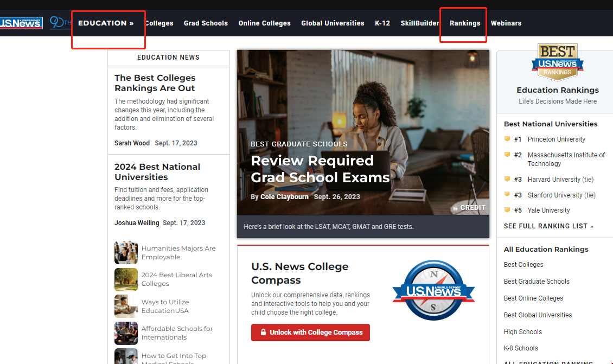Click the Education Rankings heading
The width and height of the screenshot is (613, 364).
[x=558, y=90]
